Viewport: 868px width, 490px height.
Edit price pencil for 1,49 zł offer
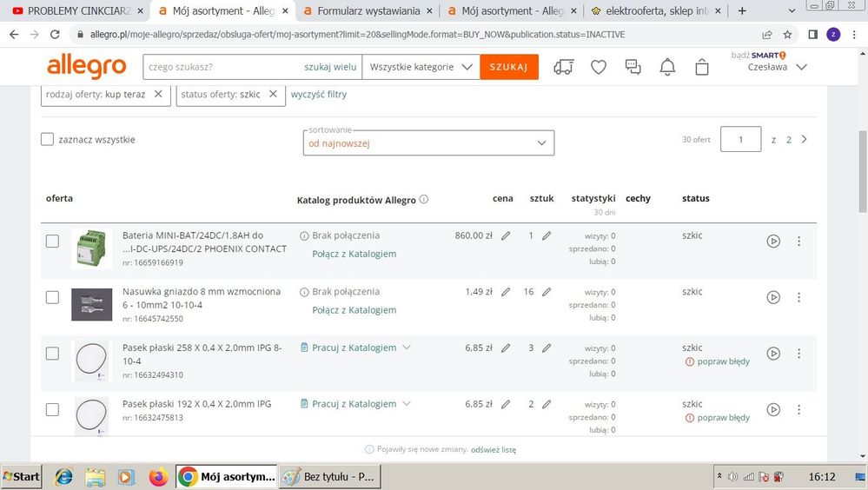506,292
